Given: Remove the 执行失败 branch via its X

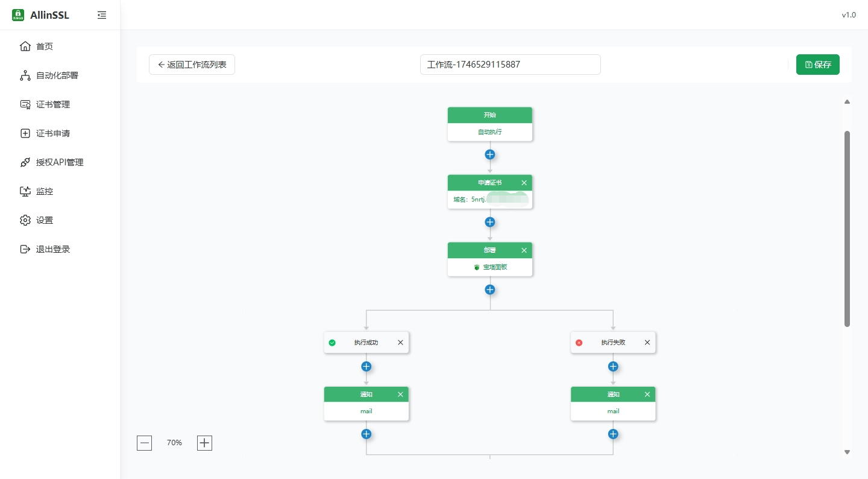Looking at the screenshot, I should coord(647,343).
